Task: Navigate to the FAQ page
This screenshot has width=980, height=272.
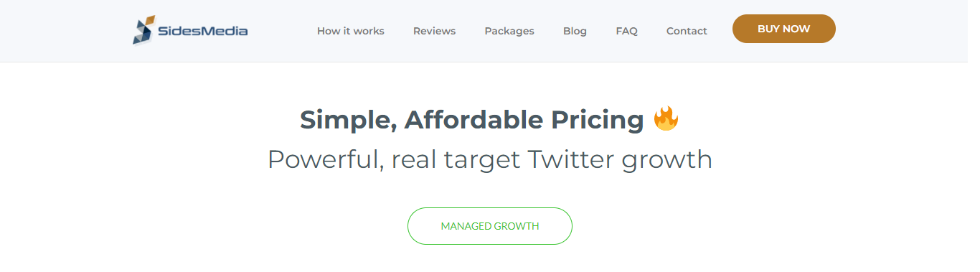Action: (626, 31)
